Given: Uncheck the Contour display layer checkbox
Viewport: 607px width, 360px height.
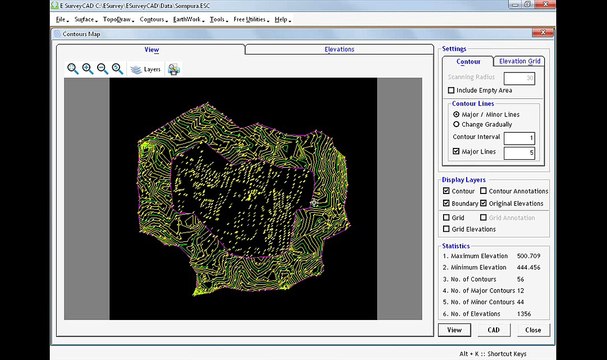Looking at the screenshot, I should click(446, 191).
